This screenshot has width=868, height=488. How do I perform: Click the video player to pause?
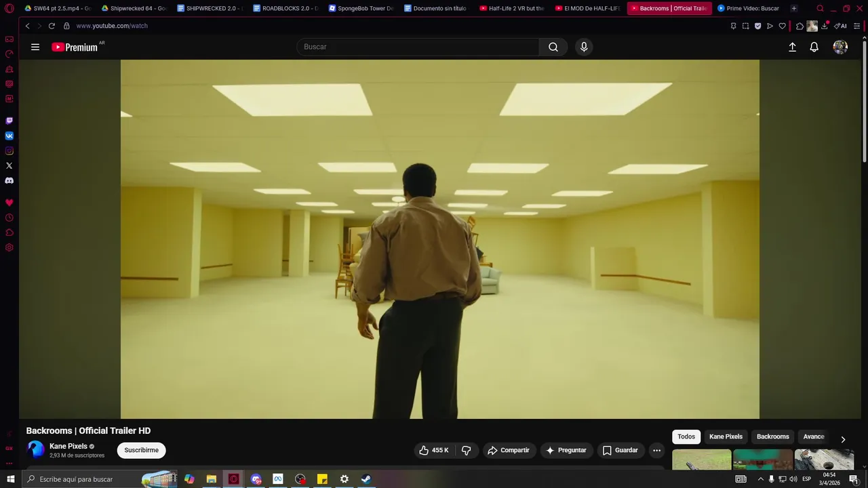[440, 239]
